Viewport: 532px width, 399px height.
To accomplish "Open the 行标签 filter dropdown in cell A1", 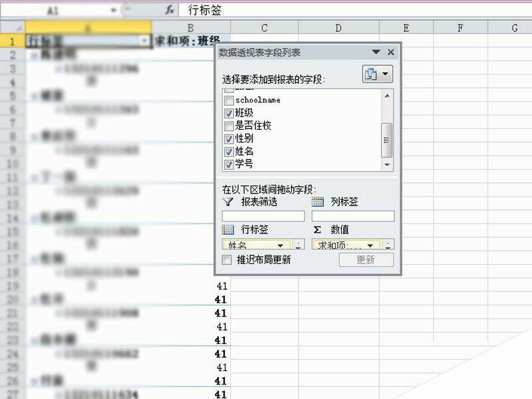I will click(x=144, y=41).
